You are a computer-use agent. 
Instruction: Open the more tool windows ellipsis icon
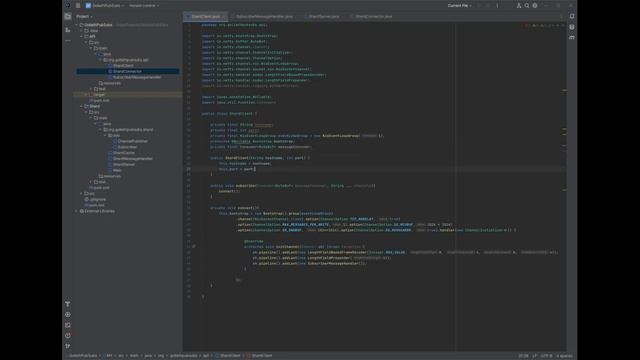tap(68, 41)
